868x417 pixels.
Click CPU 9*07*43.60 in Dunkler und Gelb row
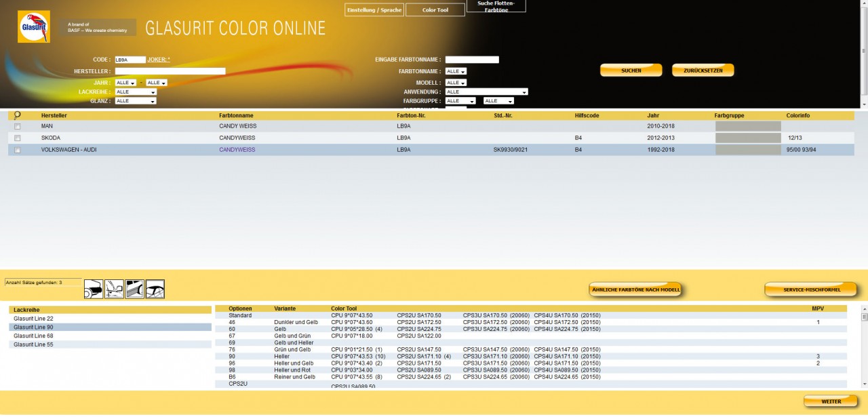[x=351, y=322]
